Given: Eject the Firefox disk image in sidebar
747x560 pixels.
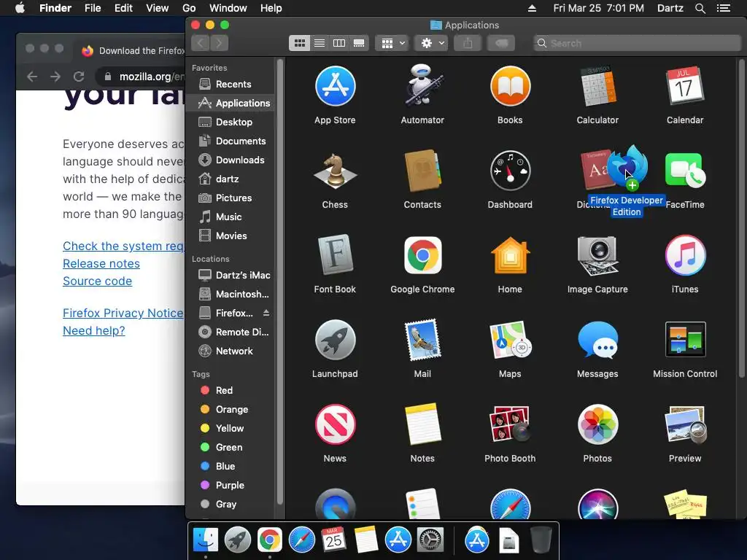Looking at the screenshot, I should (x=266, y=313).
